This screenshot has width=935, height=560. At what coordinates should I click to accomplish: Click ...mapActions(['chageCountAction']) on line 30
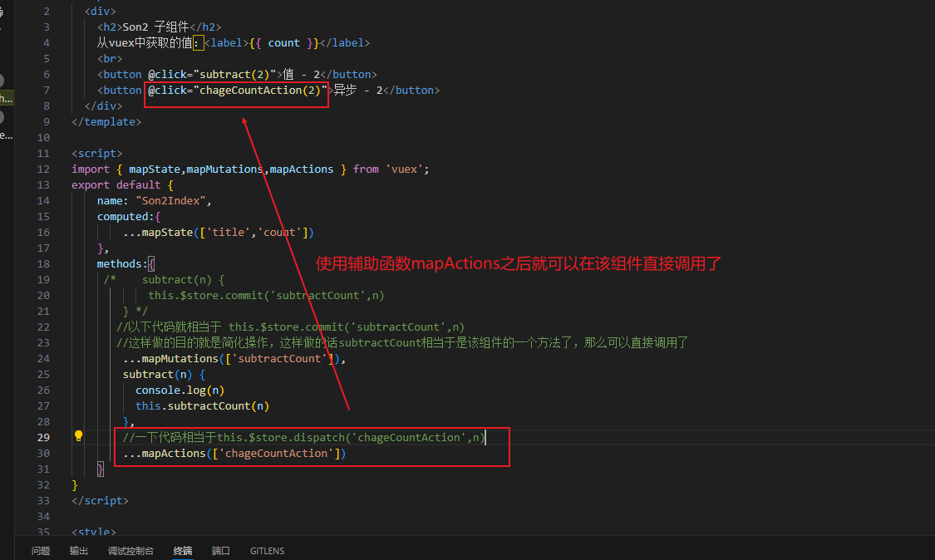pyautogui.click(x=234, y=454)
